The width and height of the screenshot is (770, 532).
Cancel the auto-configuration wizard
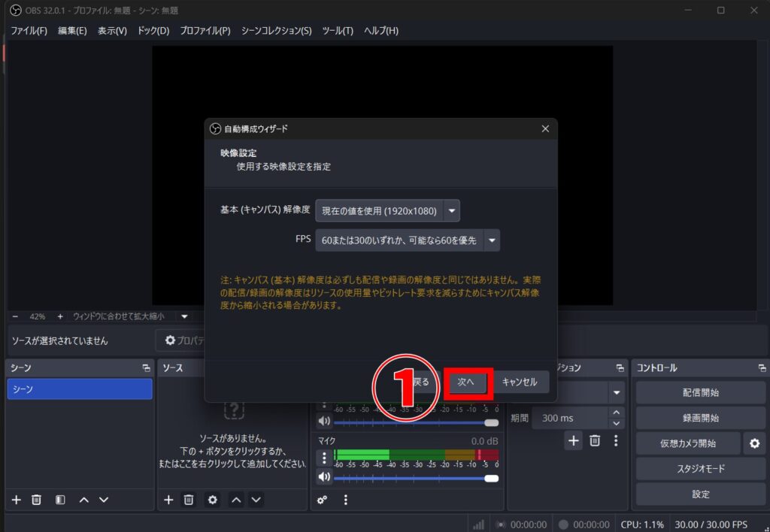point(520,382)
